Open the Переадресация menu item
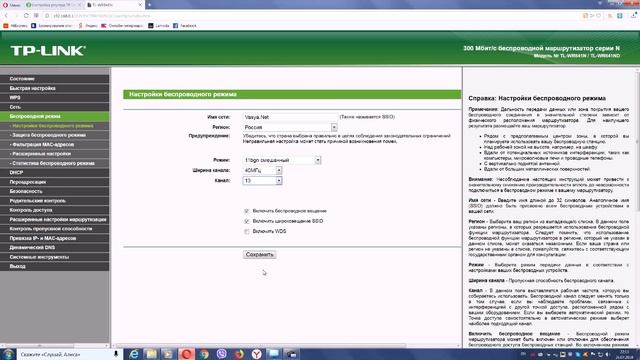The image size is (640, 360). click(55, 182)
